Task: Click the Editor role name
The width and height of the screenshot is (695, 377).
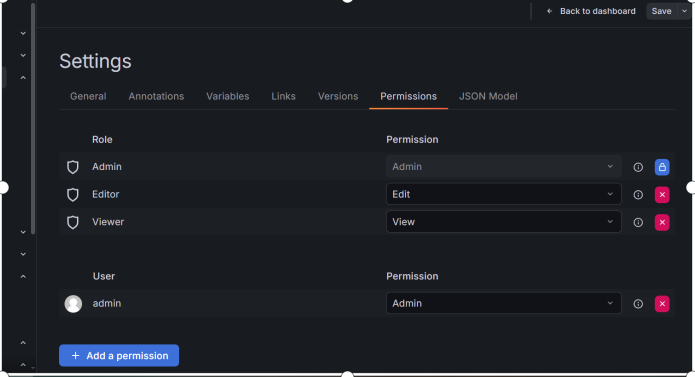Action: click(105, 194)
